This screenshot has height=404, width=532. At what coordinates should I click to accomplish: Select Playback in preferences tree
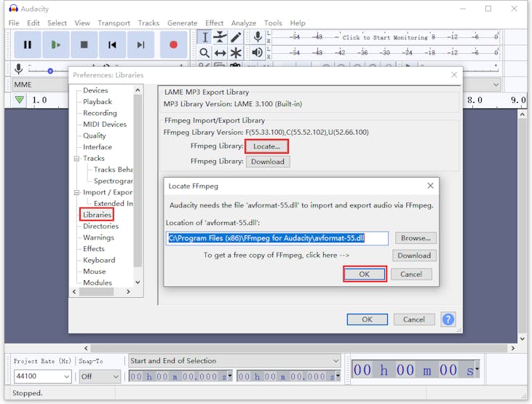[x=98, y=101]
